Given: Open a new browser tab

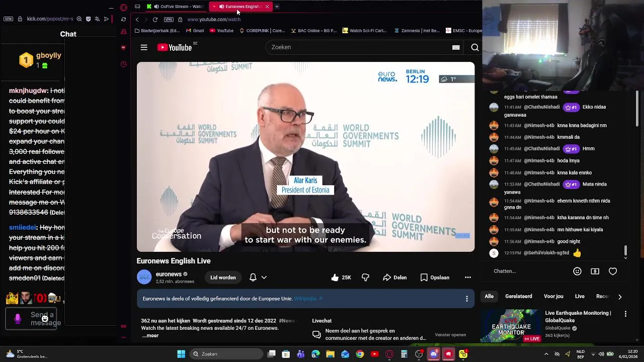Looking at the screenshot, I should tap(277, 7).
